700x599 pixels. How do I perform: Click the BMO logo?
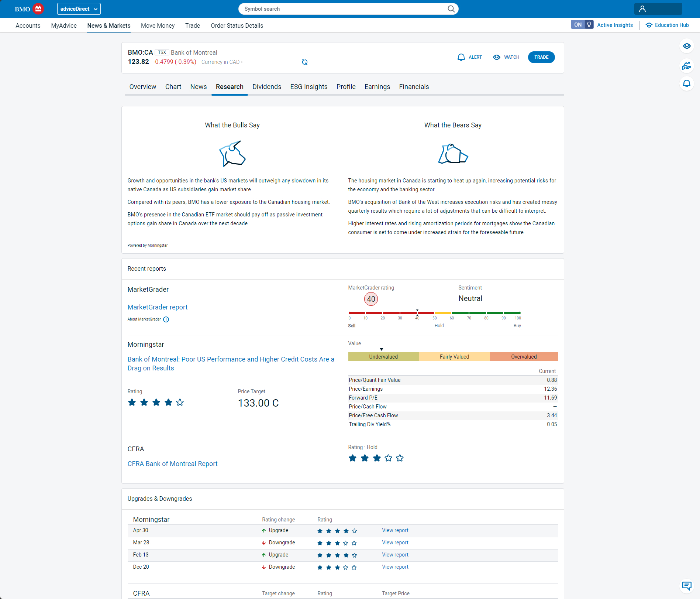click(29, 9)
